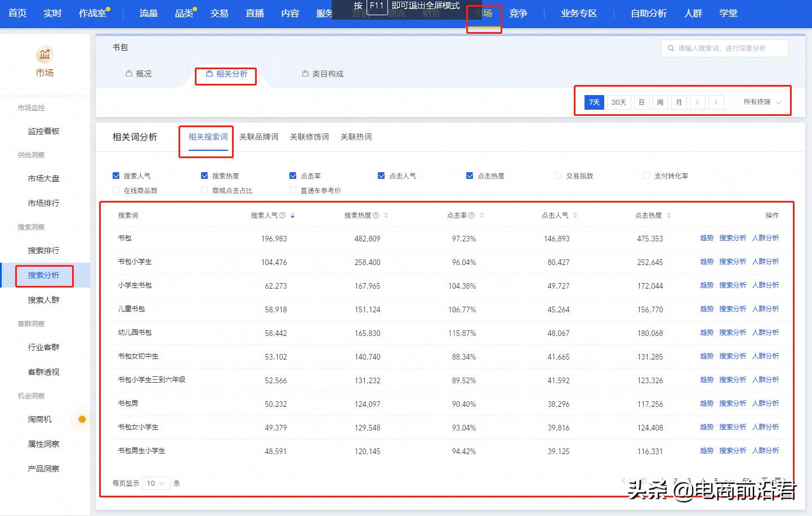Click the sort arrow on 搜索人气 column
The height and width of the screenshot is (516, 812).
pos(293,214)
